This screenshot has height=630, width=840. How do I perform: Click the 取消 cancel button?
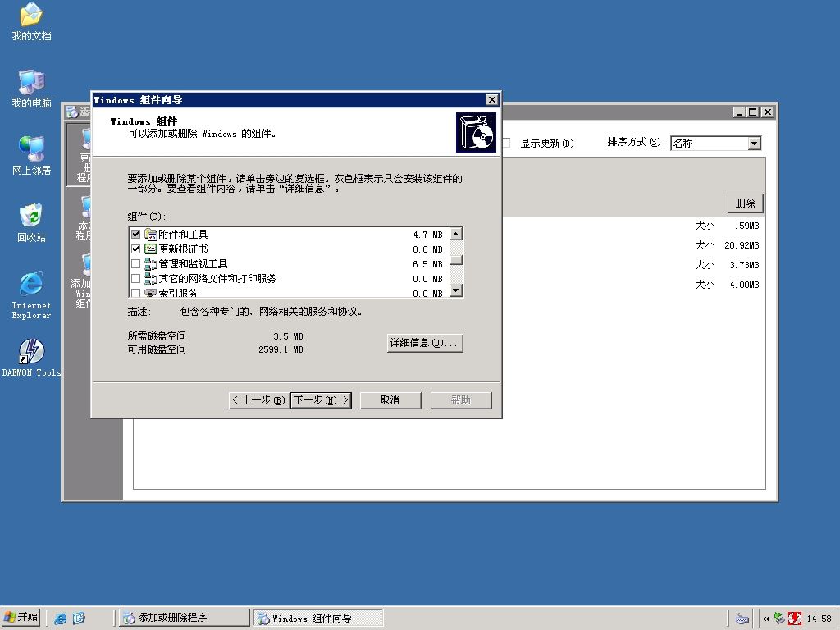point(390,400)
